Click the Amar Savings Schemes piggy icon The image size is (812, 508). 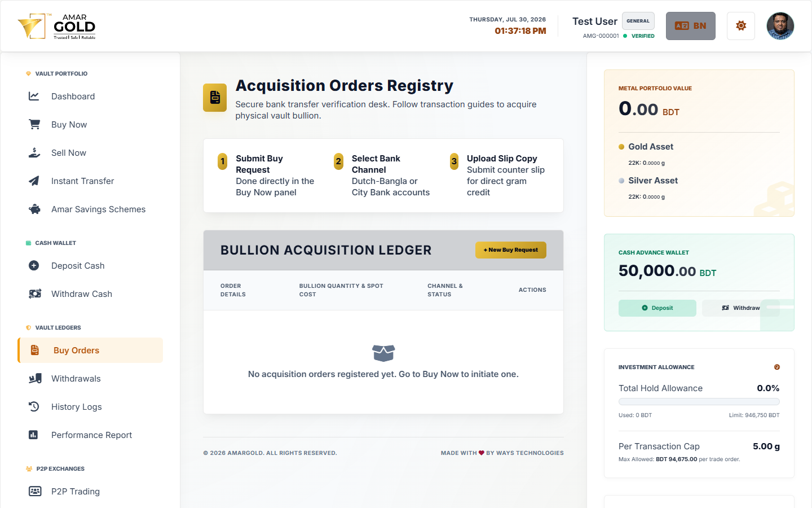pyautogui.click(x=34, y=209)
